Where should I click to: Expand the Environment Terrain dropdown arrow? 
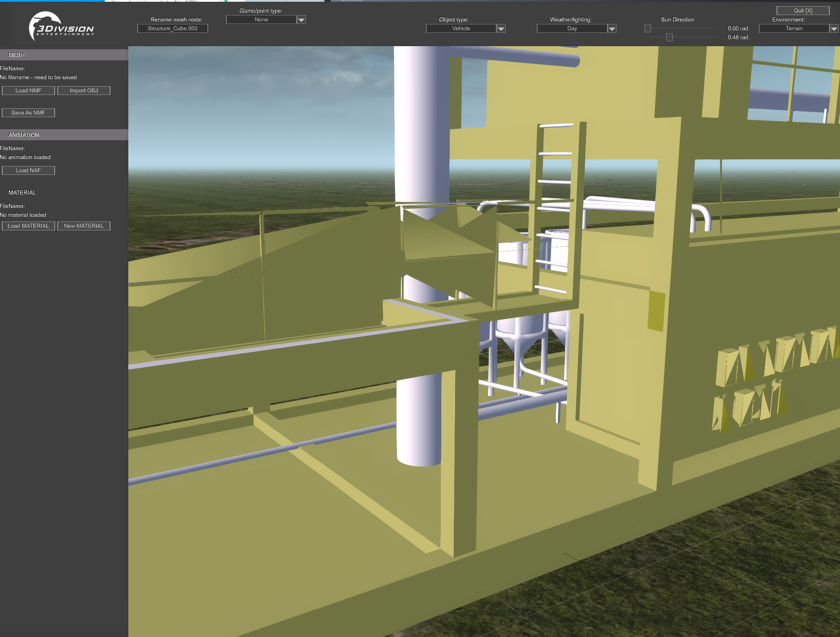[834, 28]
